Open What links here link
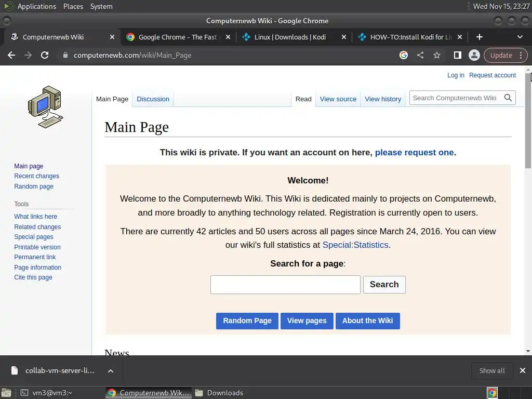The image size is (532, 399). coord(36,217)
